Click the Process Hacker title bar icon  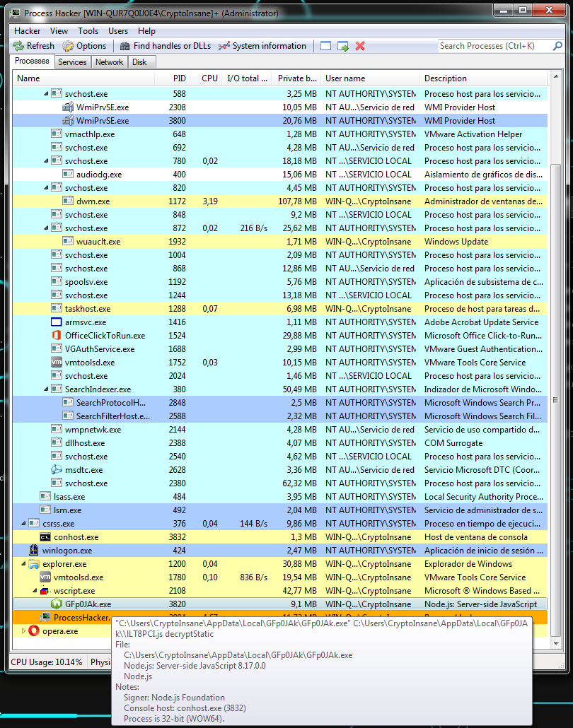[16, 13]
